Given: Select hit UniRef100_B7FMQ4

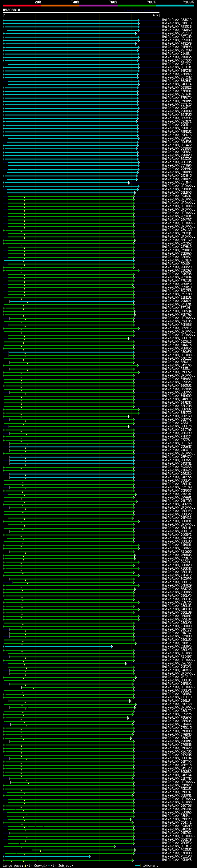Looking at the screenshot, I should click(177, 91).
